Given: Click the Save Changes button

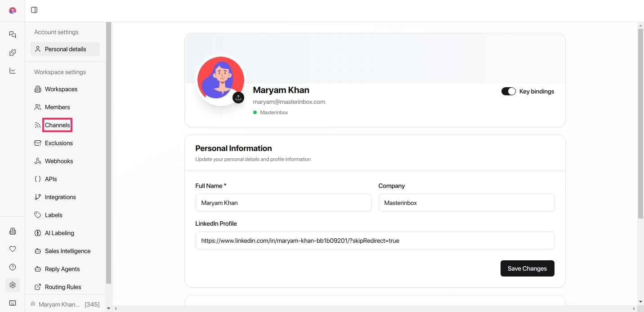Looking at the screenshot, I should click(527, 268).
